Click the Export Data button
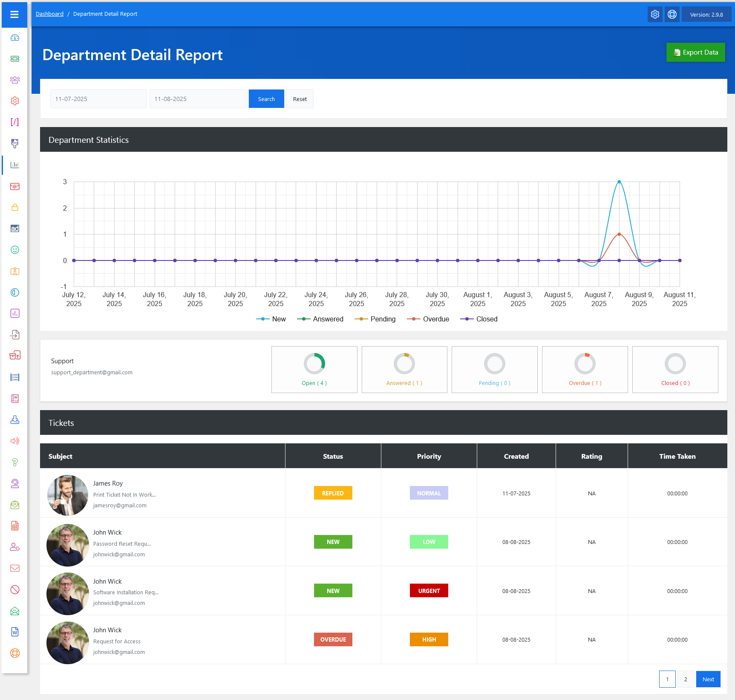This screenshot has width=735, height=700. click(695, 52)
